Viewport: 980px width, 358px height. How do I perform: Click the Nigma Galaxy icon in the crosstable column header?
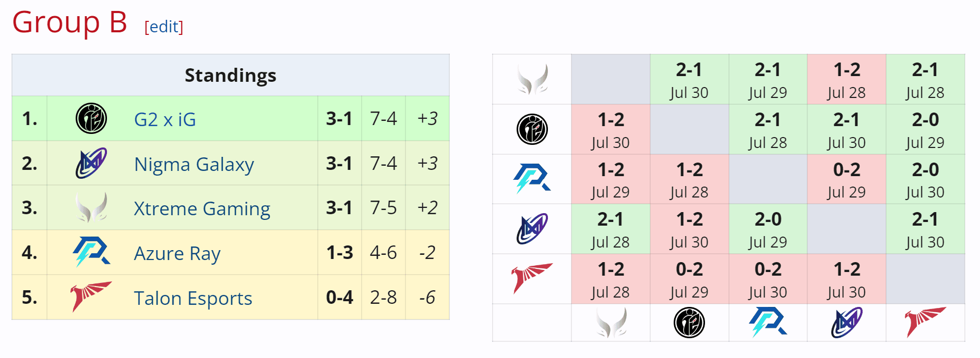846,322
